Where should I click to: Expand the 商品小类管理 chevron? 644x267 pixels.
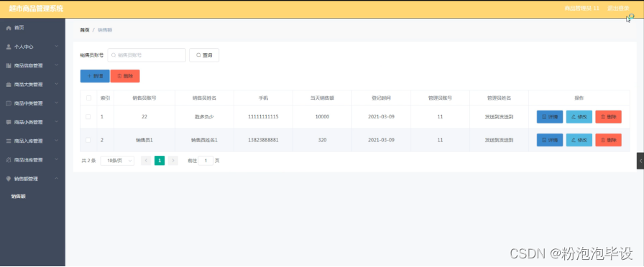click(57, 122)
